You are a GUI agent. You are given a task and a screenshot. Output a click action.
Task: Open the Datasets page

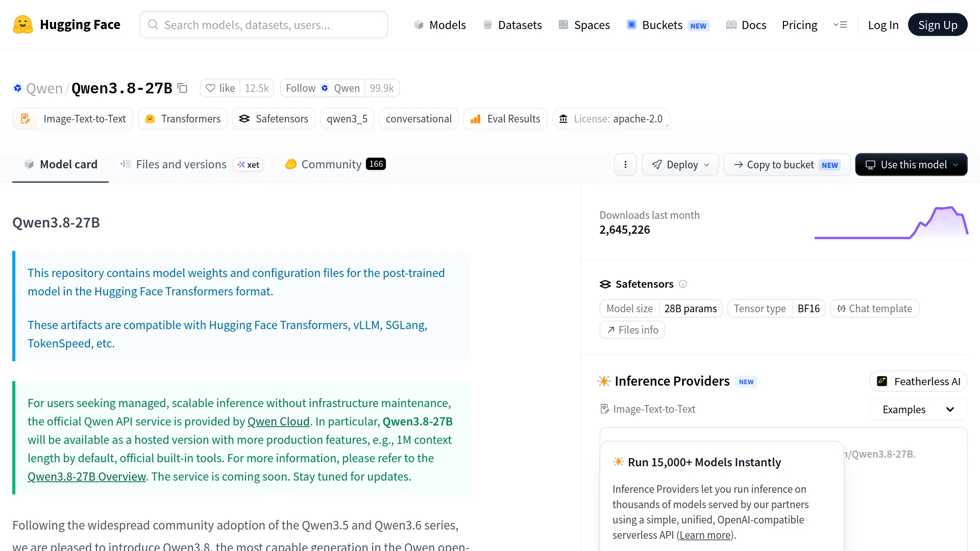512,24
